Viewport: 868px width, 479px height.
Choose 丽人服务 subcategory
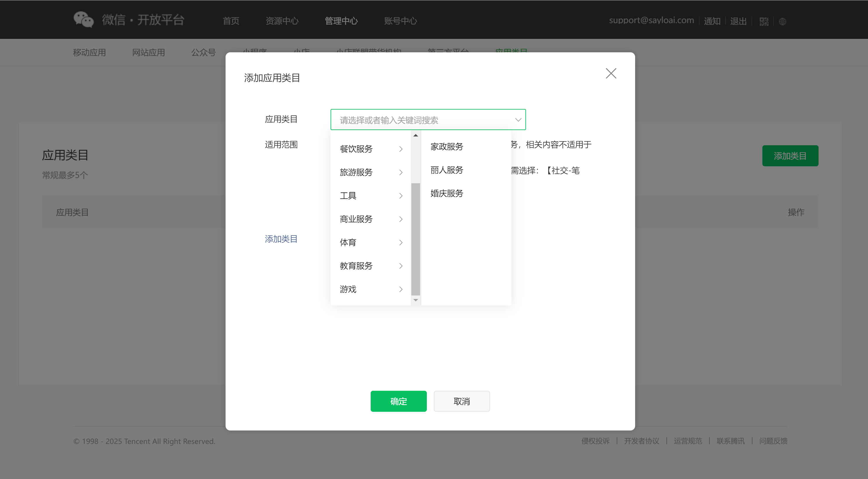[447, 170]
